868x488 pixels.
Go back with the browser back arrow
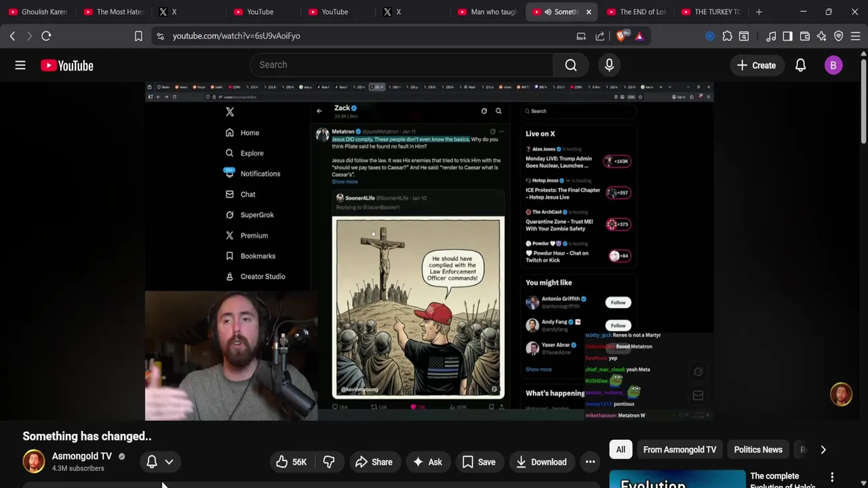[x=12, y=36]
